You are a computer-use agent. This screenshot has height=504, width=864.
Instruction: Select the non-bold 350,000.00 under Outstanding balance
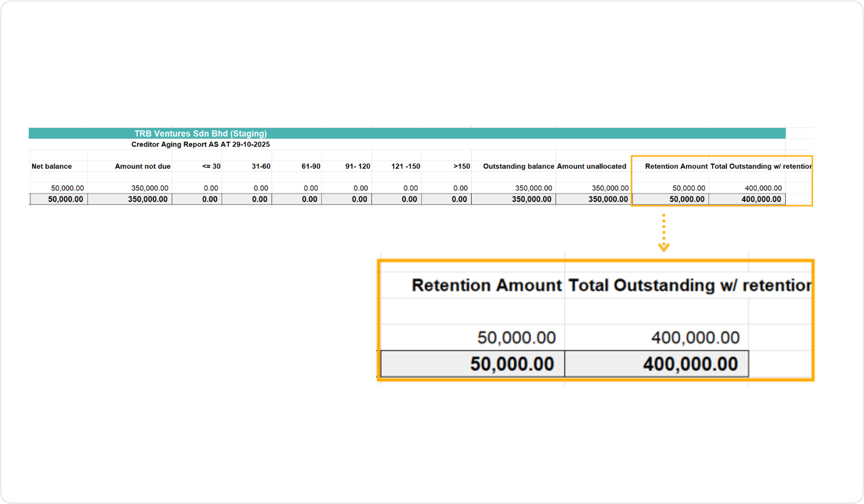[x=534, y=188]
